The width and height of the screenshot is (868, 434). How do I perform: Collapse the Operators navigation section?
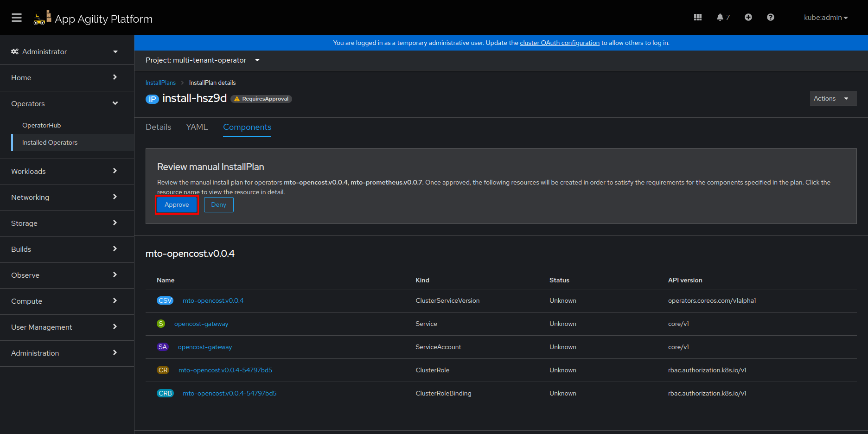(x=65, y=103)
